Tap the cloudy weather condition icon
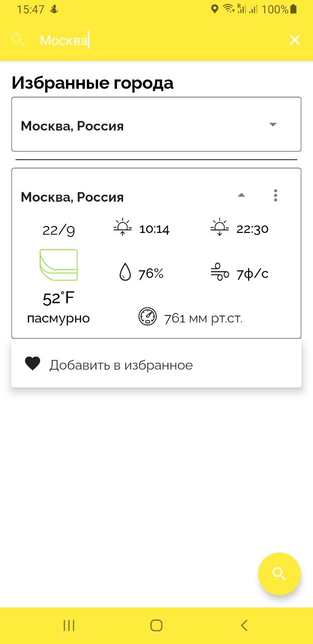The image size is (313, 644). [x=58, y=264]
